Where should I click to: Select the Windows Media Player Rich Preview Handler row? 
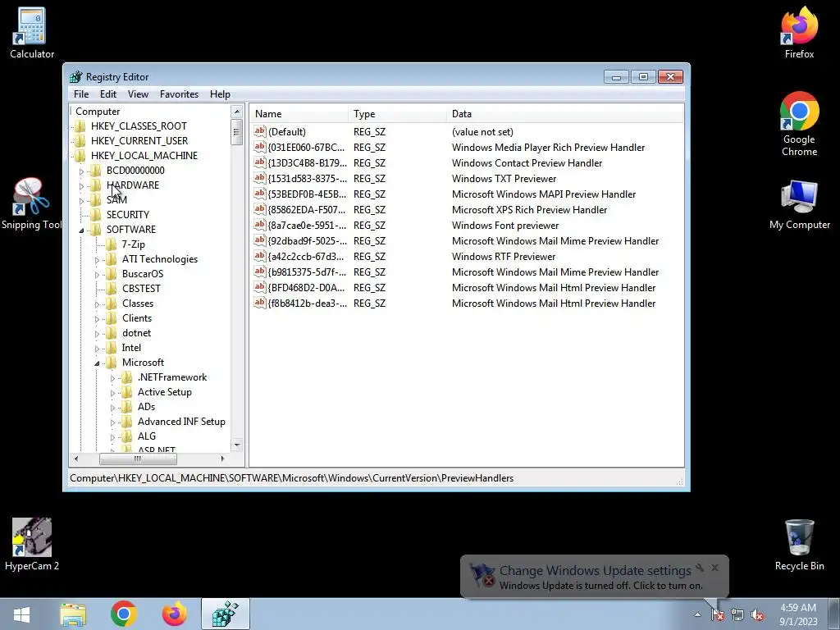466,148
